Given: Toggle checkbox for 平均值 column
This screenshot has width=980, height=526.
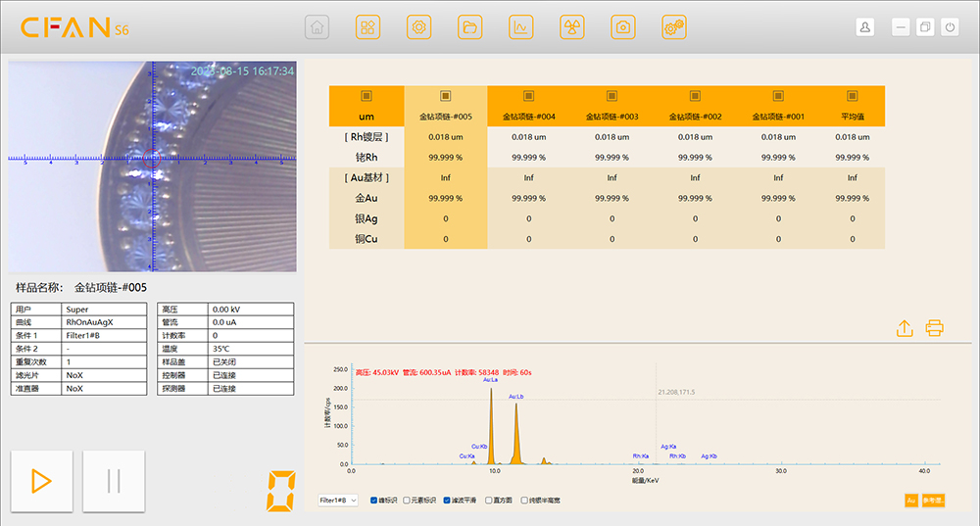Looking at the screenshot, I should (852, 96).
